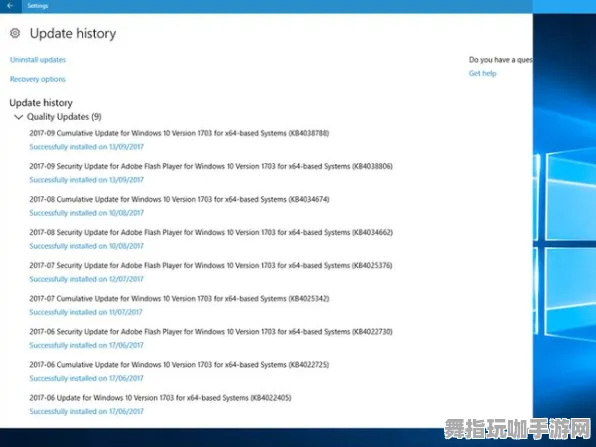596x447 pixels.
Task: Click the back arrow in Settings title bar
Action: [10, 6]
